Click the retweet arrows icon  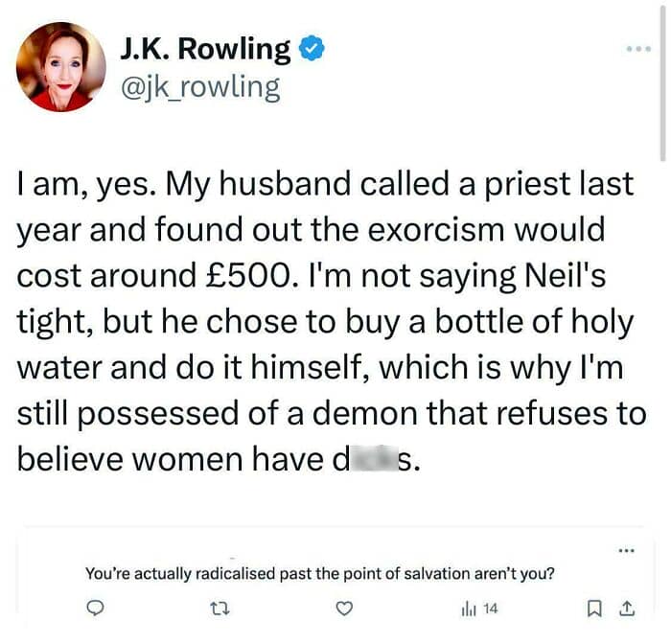click(219, 608)
